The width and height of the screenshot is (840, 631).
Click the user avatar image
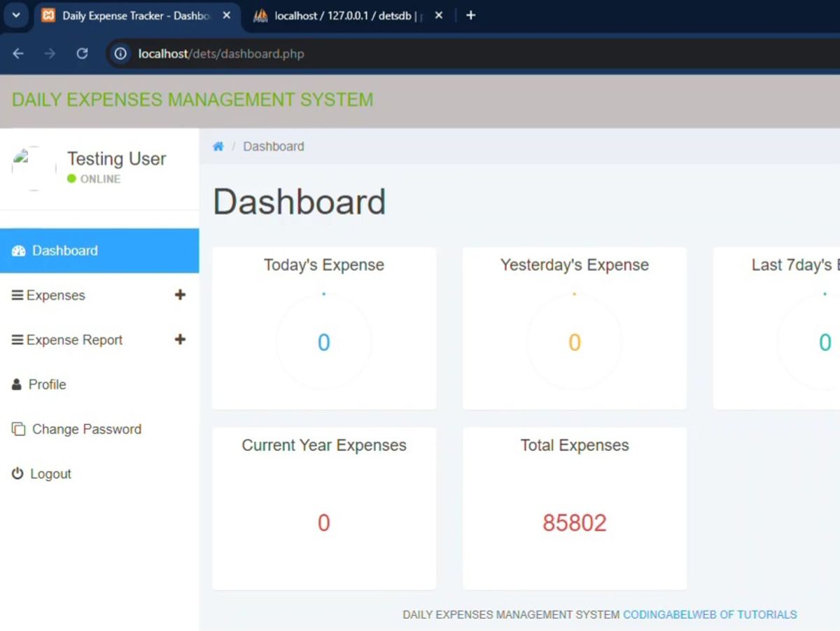pyautogui.click(x=33, y=168)
